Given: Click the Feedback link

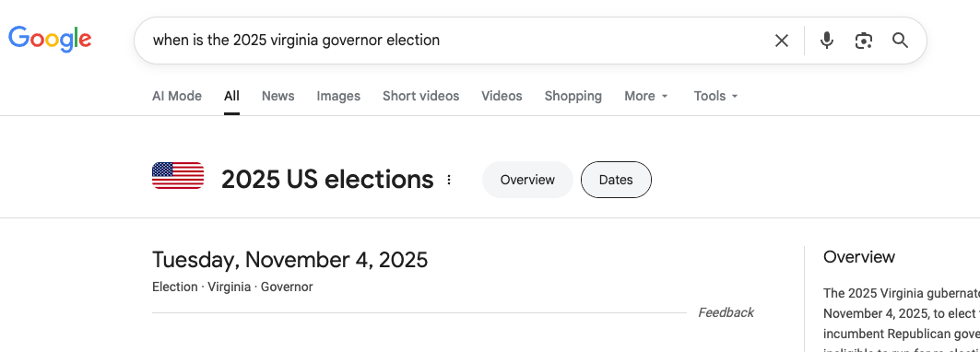Looking at the screenshot, I should (x=726, y=312).
